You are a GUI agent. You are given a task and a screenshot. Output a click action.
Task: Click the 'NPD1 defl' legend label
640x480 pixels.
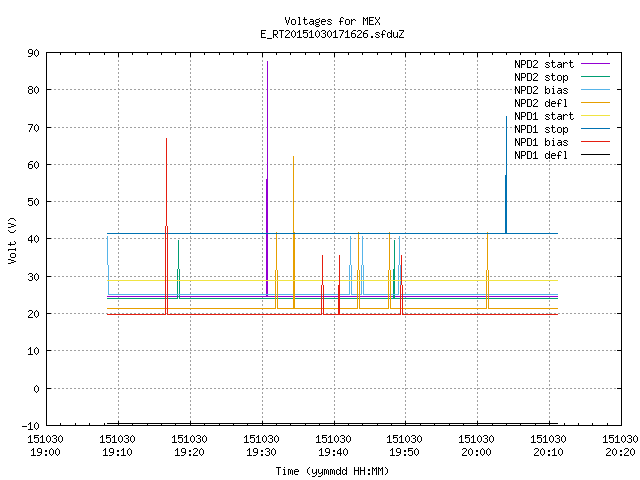541,156
